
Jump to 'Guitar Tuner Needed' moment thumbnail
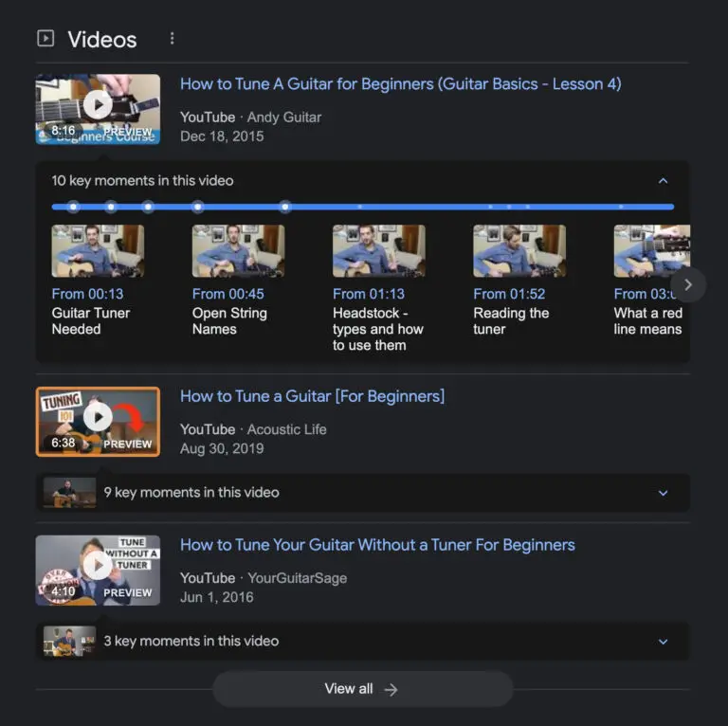[98, 250]
